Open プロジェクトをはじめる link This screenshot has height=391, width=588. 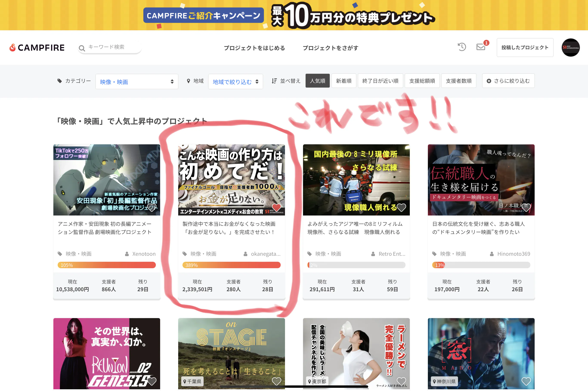tap(254, 48)
